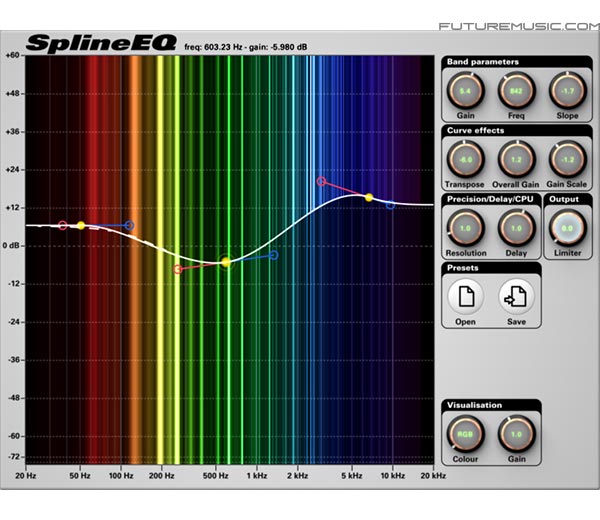This screenshot has height=520, width=600.
Task: Click the +60 axis label
Action: pyautogui.click(x=12, y=55)
